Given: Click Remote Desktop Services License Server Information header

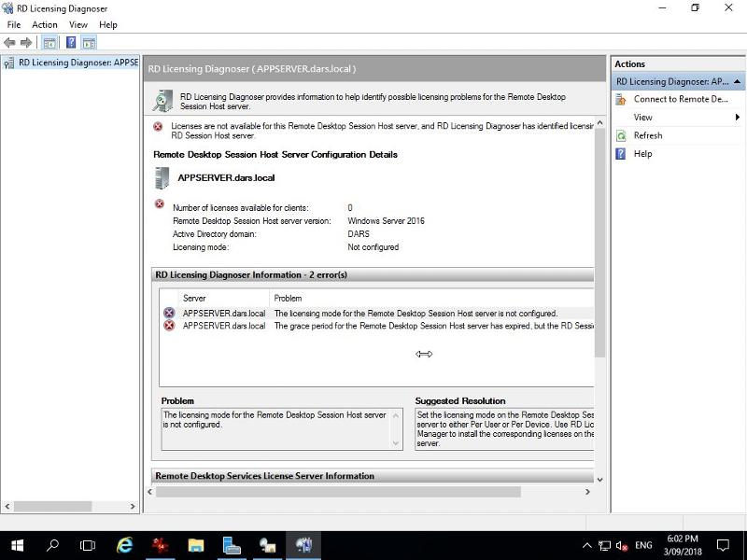Looking at the screenshot, I should [x=373, y=476].
